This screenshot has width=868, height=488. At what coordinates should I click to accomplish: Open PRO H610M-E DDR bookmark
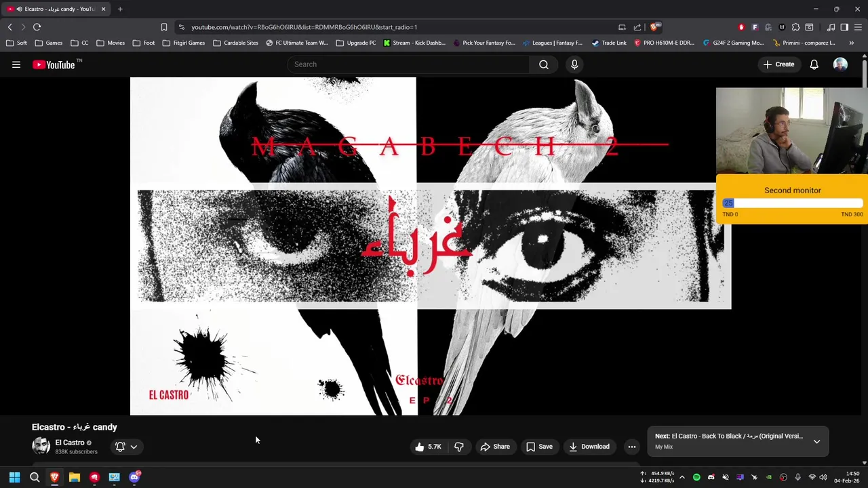click(x=665, y=43)
